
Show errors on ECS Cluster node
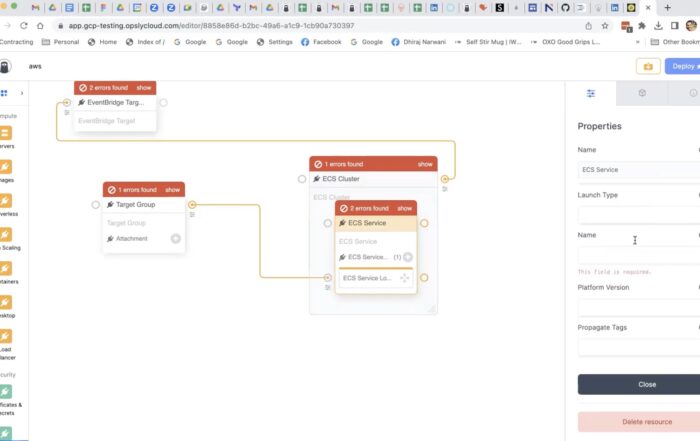coord(425,164)
